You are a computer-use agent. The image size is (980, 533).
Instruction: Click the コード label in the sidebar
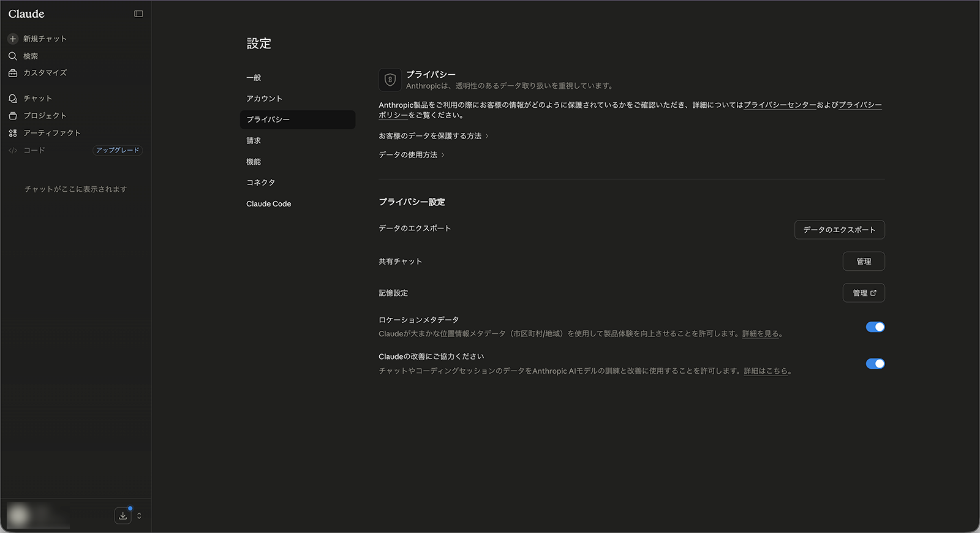pyautogui.click(x=34, y=150)
